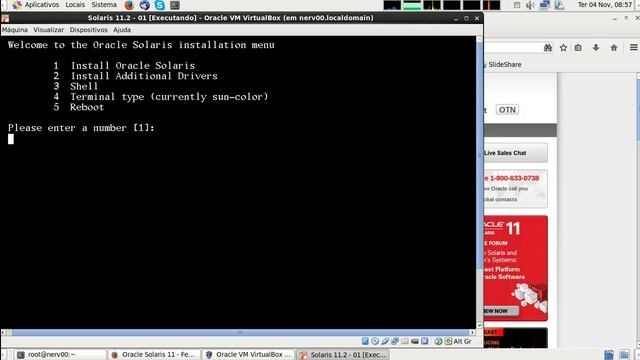Switch to Oracle Solaris 11 Firefox taskbar item
This screenshot has width=640, height=360.
coord(154,354)
